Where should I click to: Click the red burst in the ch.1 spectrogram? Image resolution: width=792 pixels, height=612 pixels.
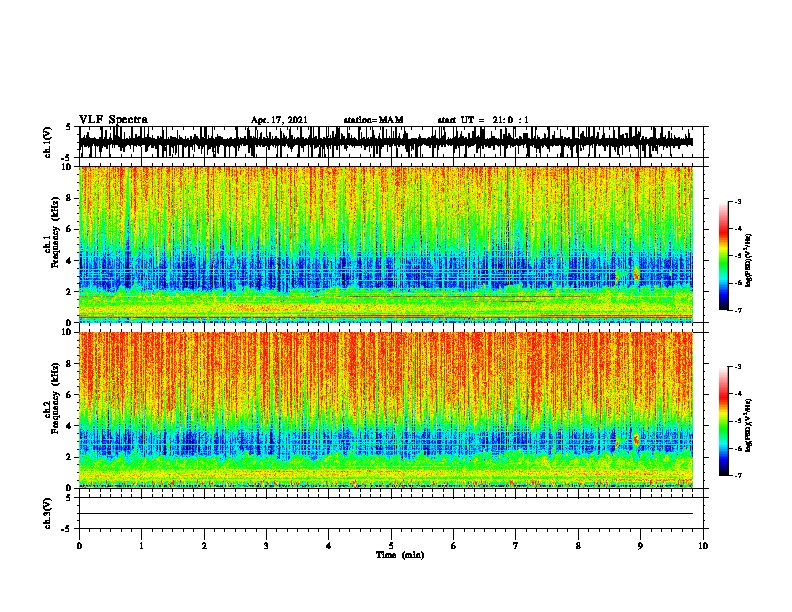636,274
